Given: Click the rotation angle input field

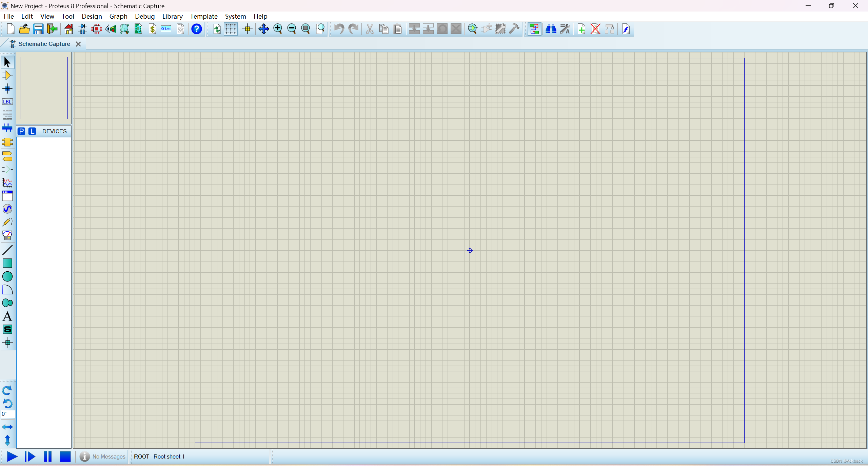Looking at the screenshot, I should 8,414.
